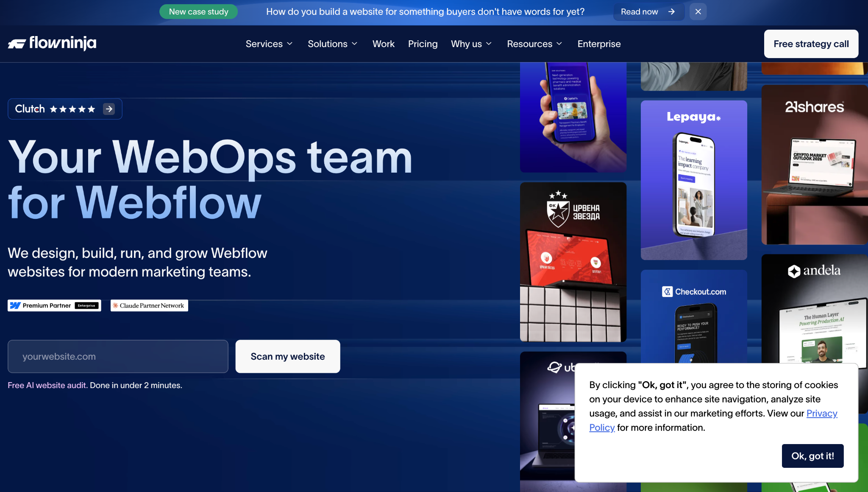Expand the Services dropdown menu
Screen dimensions: 868x492
pos(269,44)
